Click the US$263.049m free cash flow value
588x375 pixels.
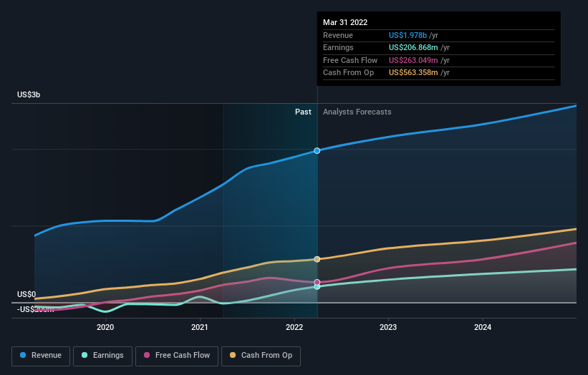(x=413, y=60)
